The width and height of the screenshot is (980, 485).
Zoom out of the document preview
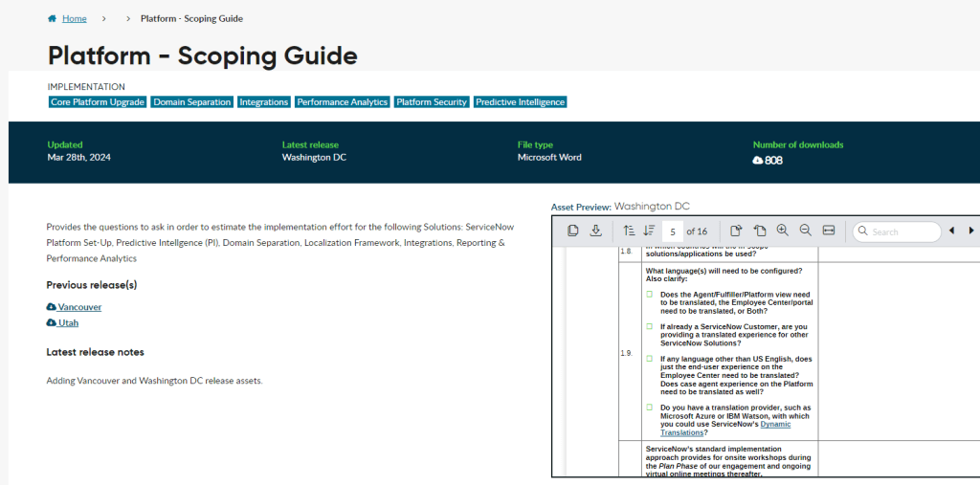click(x=806, y=231)
